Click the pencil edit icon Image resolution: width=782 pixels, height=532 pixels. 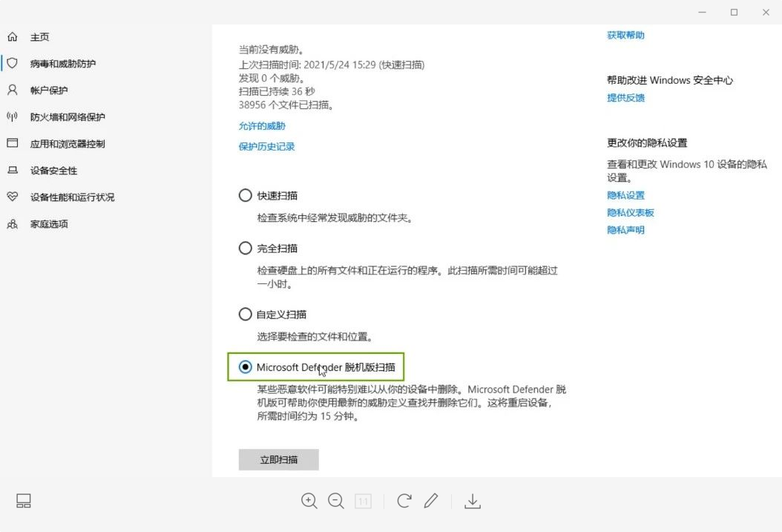431,501
